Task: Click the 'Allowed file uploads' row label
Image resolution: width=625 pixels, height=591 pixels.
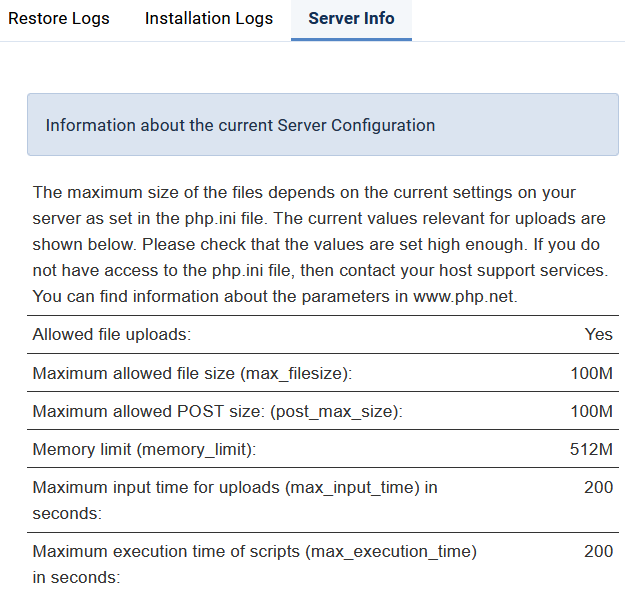Action: pyautogui.click(x=112, y=334)
